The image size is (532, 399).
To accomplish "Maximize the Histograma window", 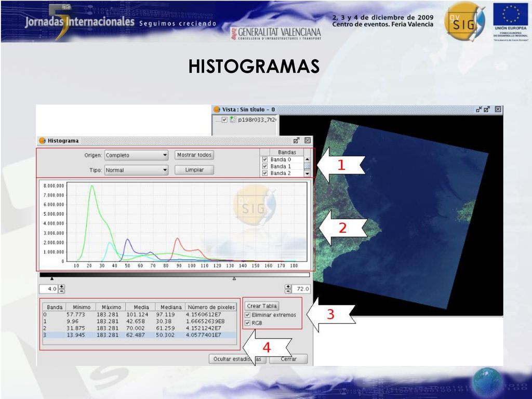I will (297, 140).
